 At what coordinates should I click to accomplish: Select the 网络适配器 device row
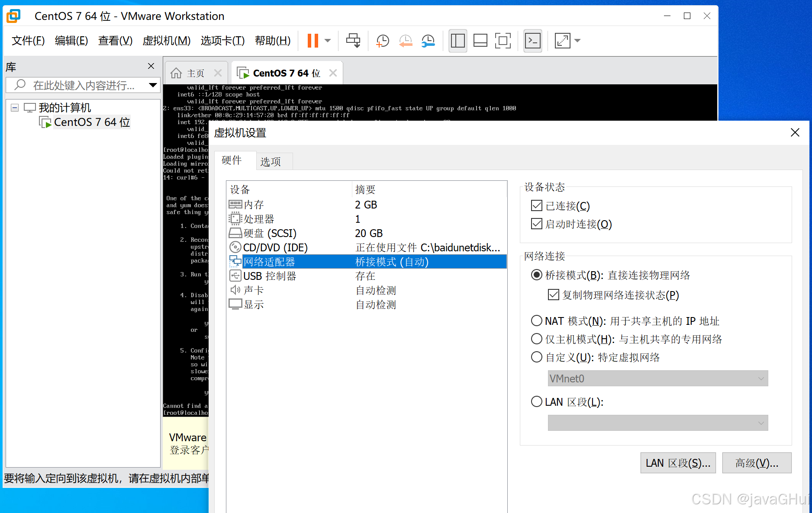tap(367, 262)
